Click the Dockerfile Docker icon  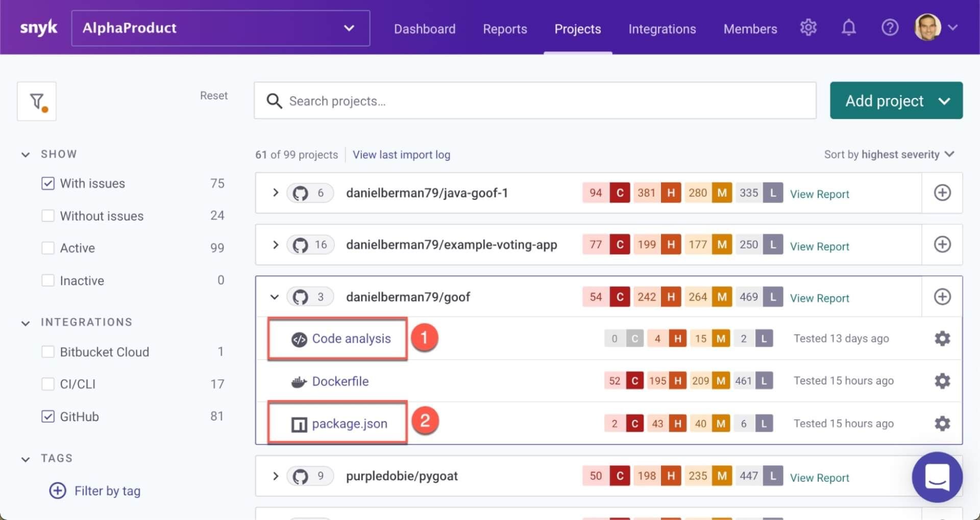pos(300,380)
